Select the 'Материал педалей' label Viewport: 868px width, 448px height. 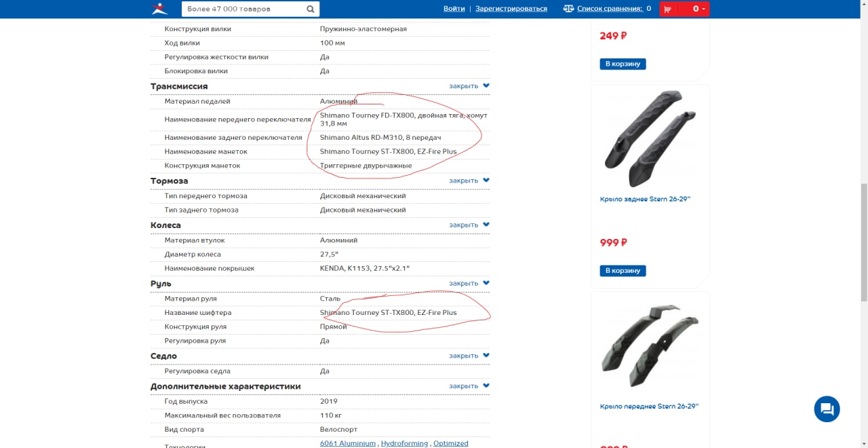pos(197,102)
